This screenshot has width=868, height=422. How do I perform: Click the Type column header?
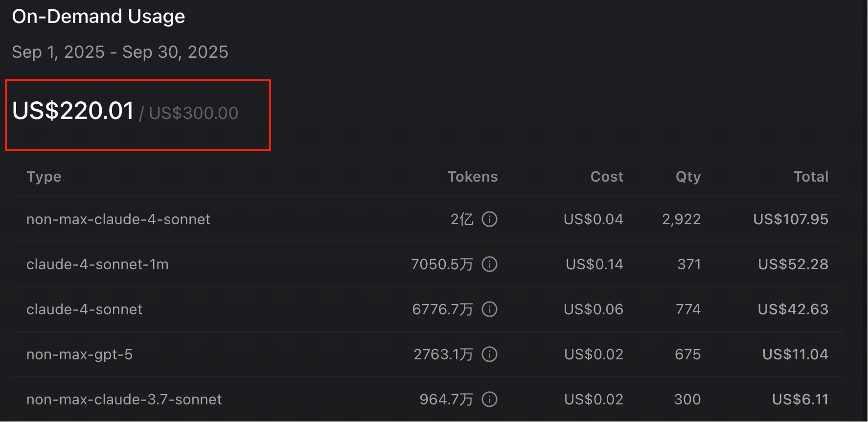pos(44,177)
